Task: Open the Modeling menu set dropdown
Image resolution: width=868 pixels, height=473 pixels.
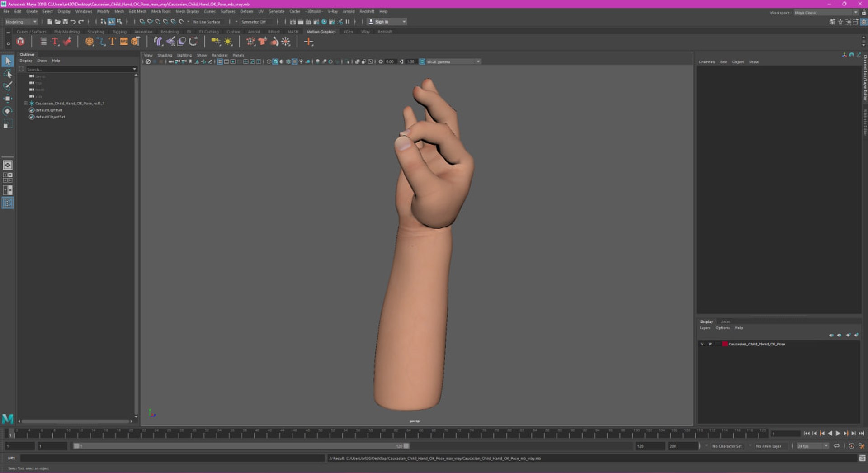Action: [x=21, y=22]
